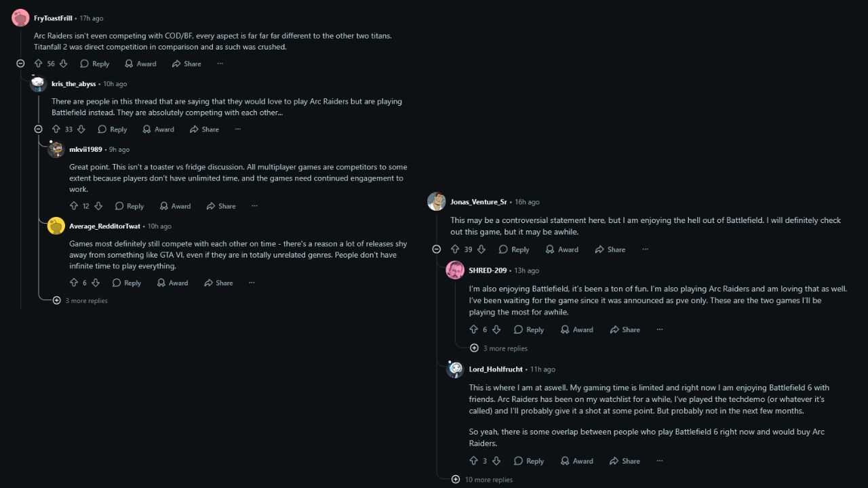Reply to kris_the_abyss's comment

pyautogui.click(x=112, y=129)
